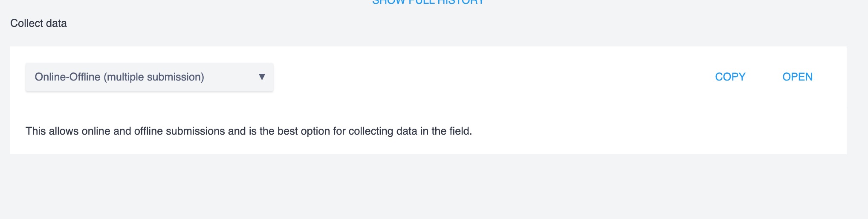Click blank space right of "Collect data" heading
Screen dimensions: 868x219
256,23
